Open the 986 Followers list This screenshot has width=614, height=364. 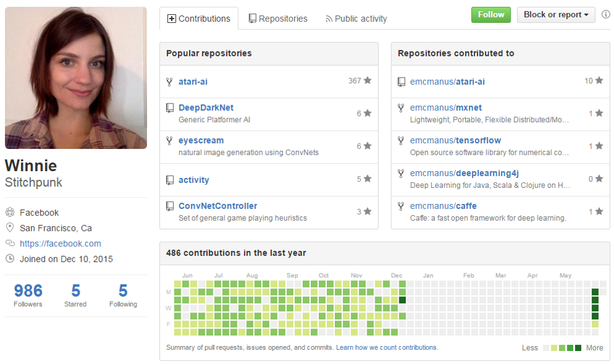point(28,295)
